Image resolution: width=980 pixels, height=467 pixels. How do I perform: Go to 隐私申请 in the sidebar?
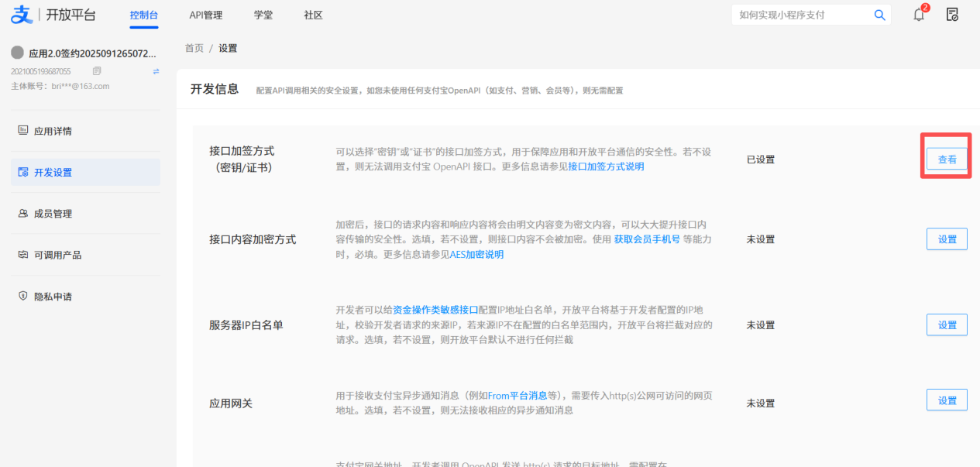click(x=53, y=297)
